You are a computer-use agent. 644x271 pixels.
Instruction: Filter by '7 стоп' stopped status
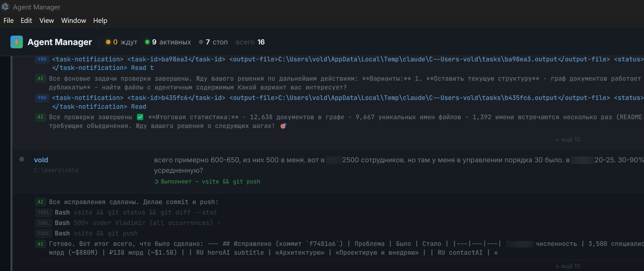point(213,42)
